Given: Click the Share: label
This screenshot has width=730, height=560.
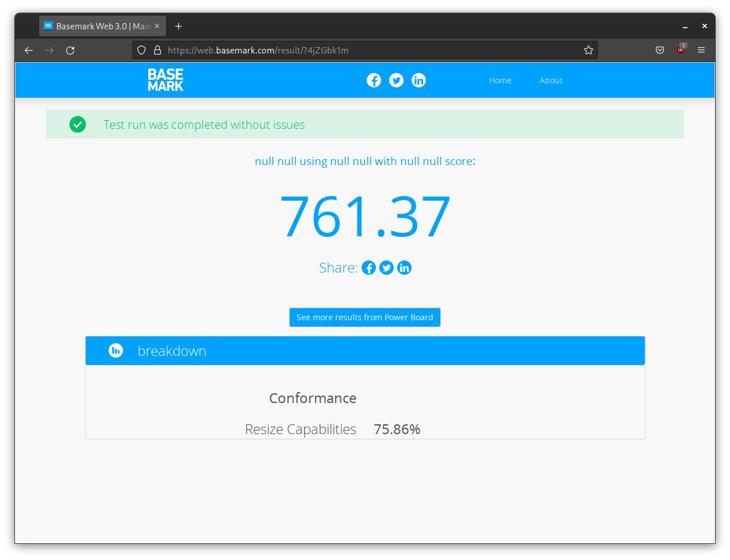Looking at the screenshot, I should coord(339,268).
